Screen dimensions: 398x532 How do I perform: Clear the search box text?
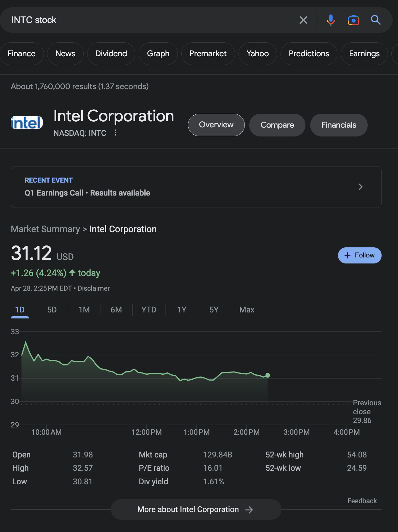point(303,20)
